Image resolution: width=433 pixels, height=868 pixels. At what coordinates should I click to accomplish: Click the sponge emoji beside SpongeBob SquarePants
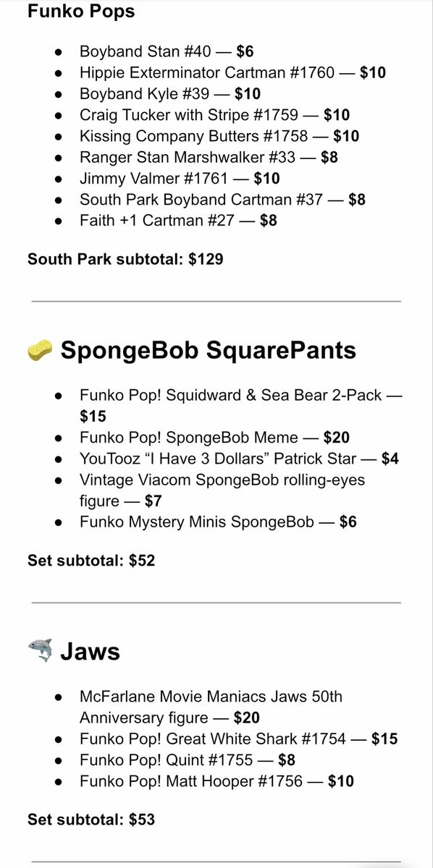39,351
